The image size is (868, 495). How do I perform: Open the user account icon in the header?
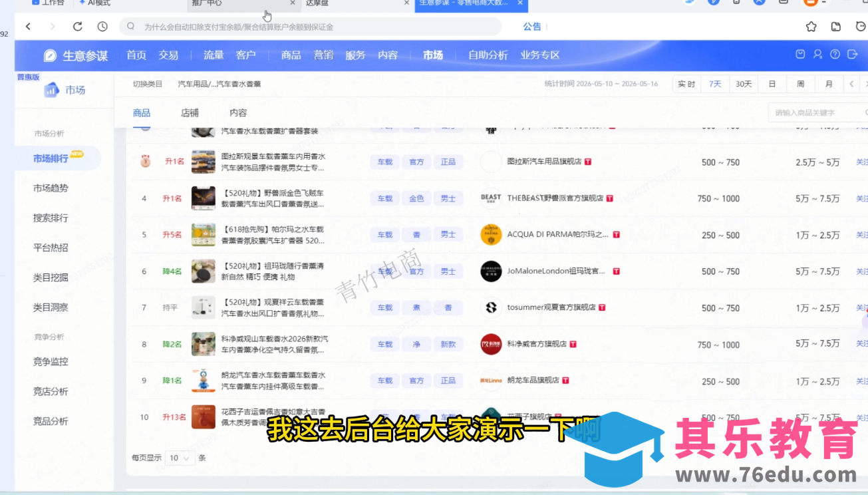point(817,55)
